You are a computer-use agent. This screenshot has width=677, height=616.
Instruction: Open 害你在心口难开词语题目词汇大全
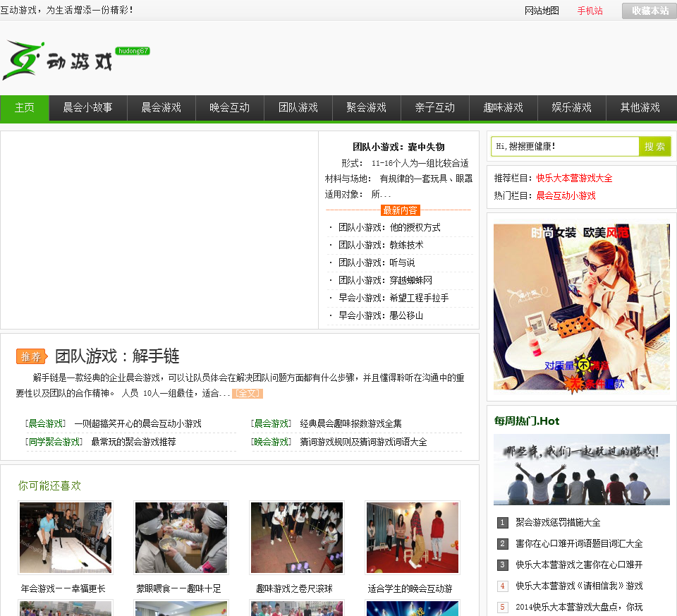click(579, 544)
